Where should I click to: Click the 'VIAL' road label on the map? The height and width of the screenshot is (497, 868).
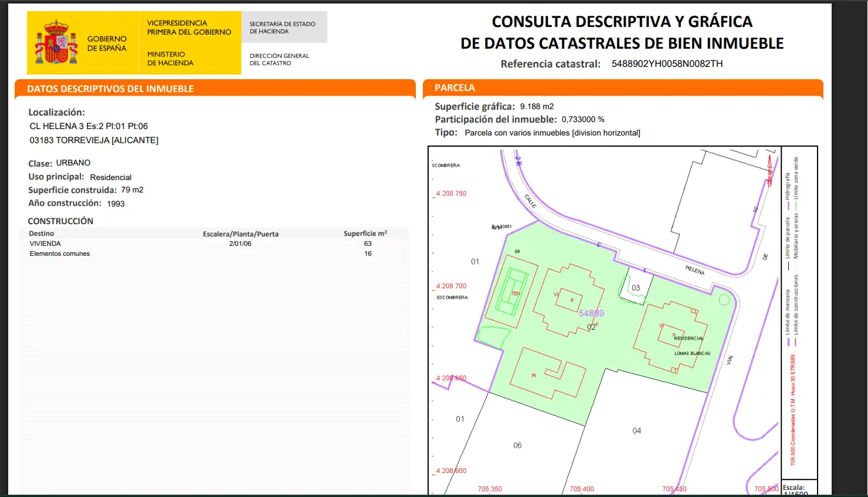[x=730, y=360]
